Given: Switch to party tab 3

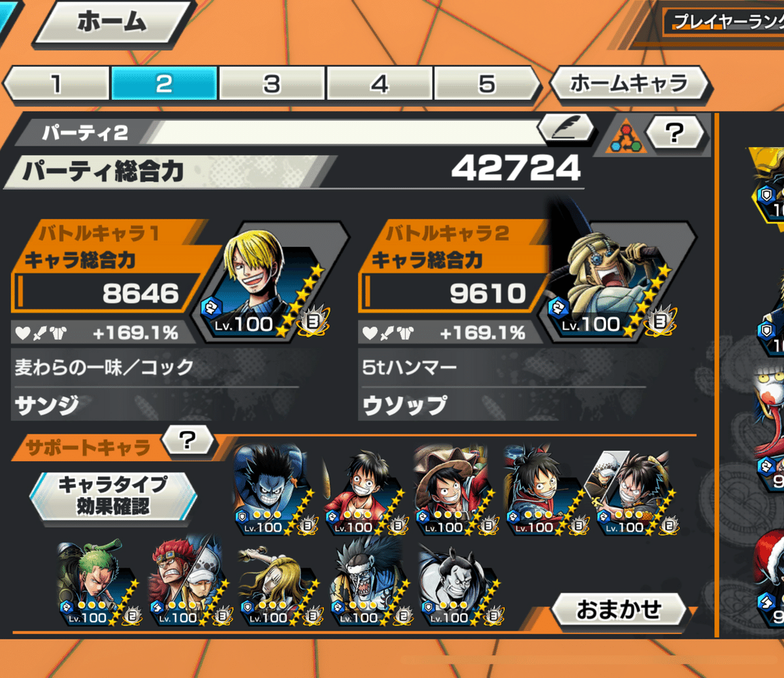Looking at the screenshot, I should pyautogui.click(x=272, y=84).
